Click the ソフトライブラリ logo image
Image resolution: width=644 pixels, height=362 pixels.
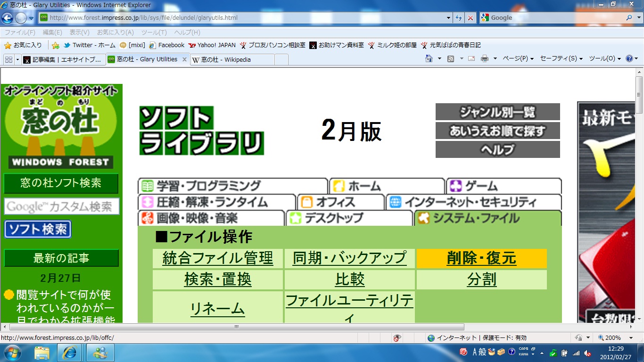(201, 131)
